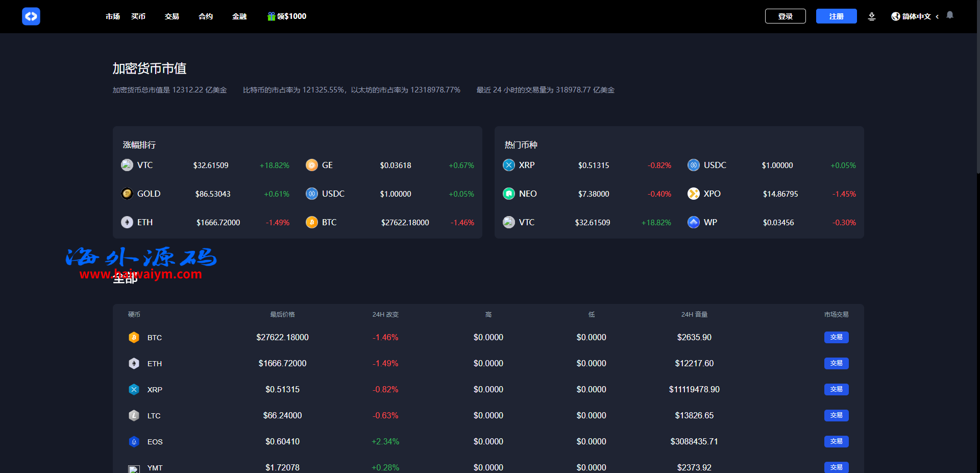980x473 pixels.
Task: Click the NEO coin icon
Action: 509,194
